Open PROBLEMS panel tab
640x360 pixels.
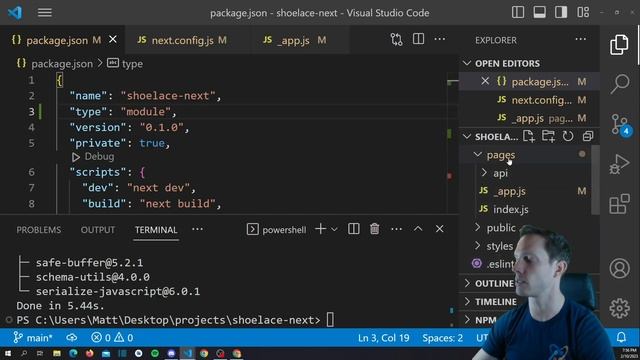39,230
